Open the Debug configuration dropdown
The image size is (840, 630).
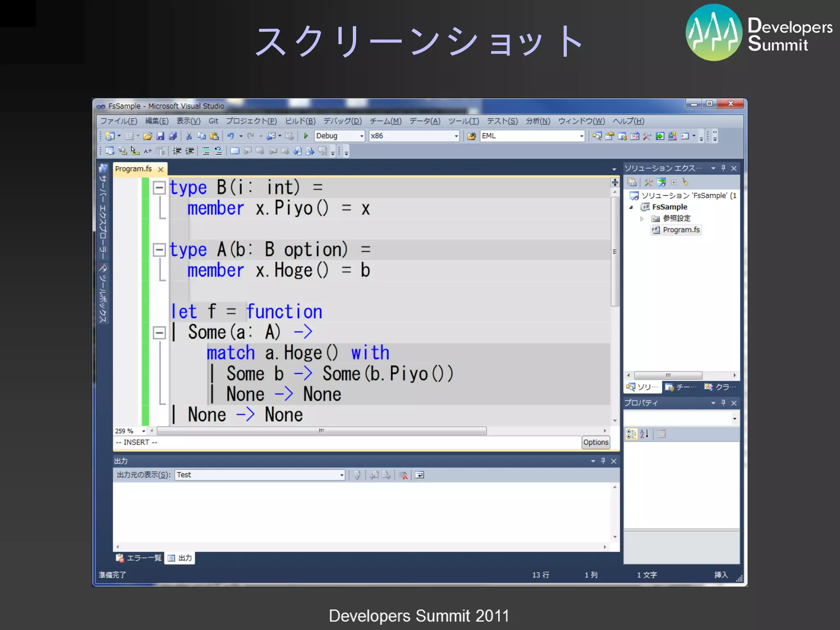point(361,136)
